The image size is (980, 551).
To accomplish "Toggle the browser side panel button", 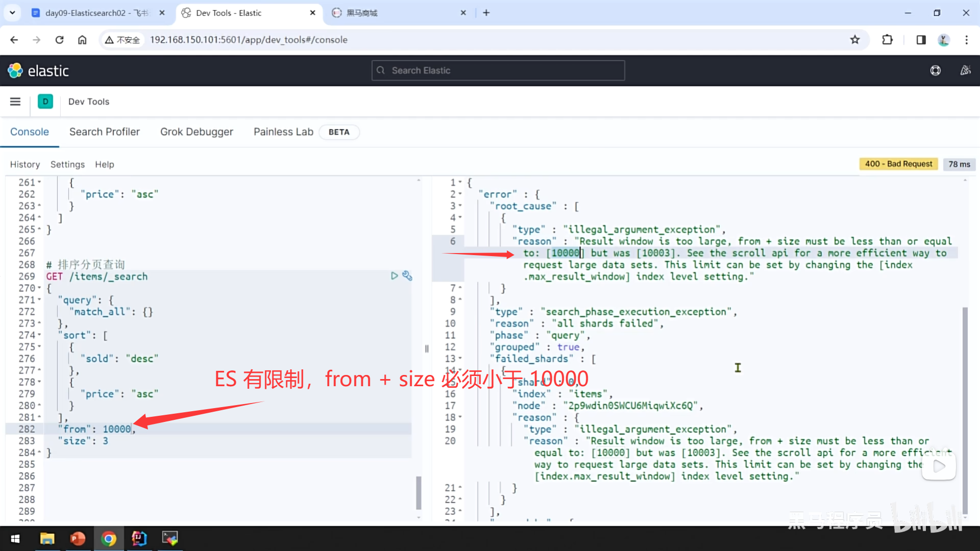I will coord(921,40).
